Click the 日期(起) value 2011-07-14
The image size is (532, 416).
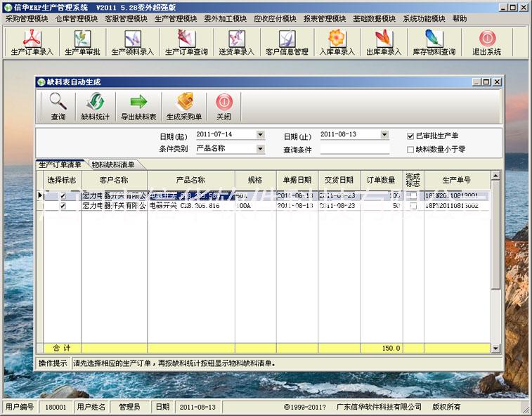click(x=214, y=134)
